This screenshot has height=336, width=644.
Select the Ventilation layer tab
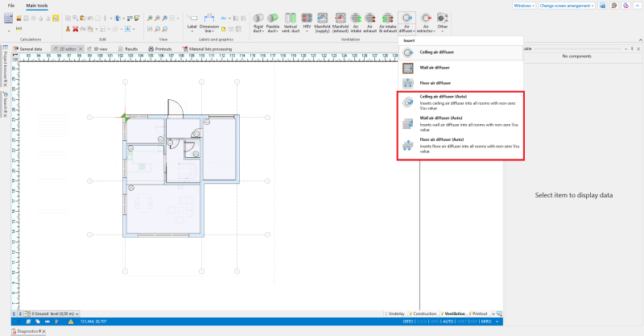point(453,313)
